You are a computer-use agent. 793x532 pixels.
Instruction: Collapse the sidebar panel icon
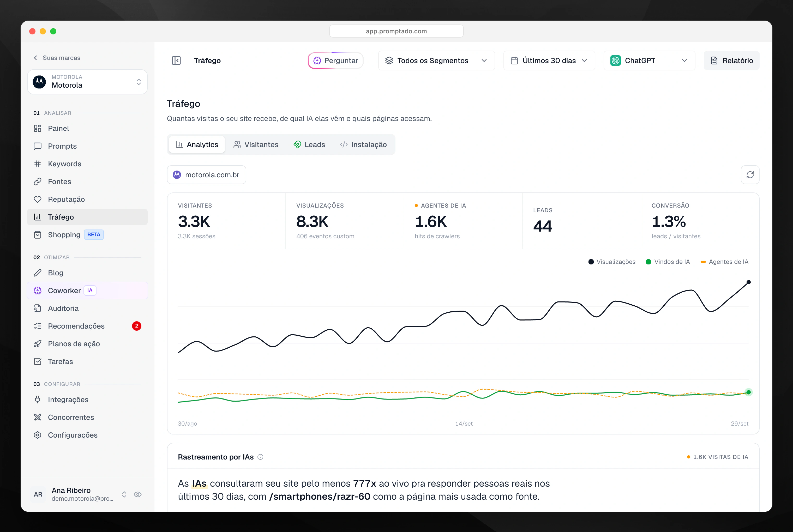click(x=176, y=61)
